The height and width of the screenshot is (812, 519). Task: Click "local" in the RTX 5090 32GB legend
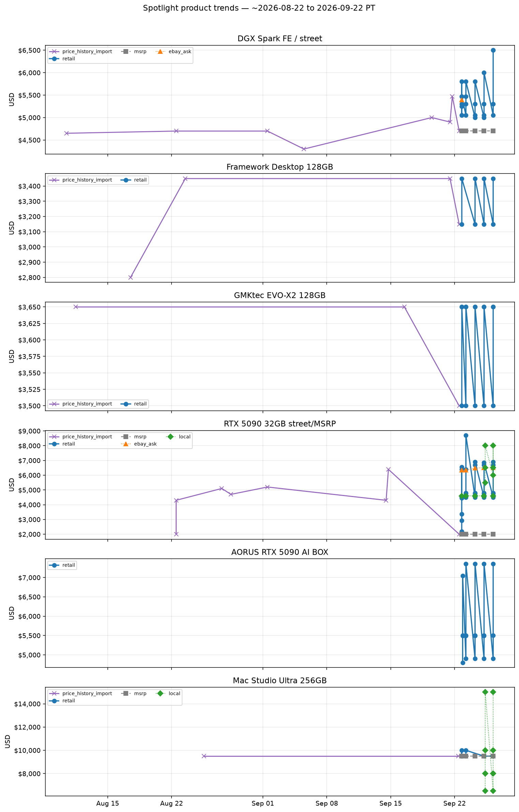click(184, 437)
